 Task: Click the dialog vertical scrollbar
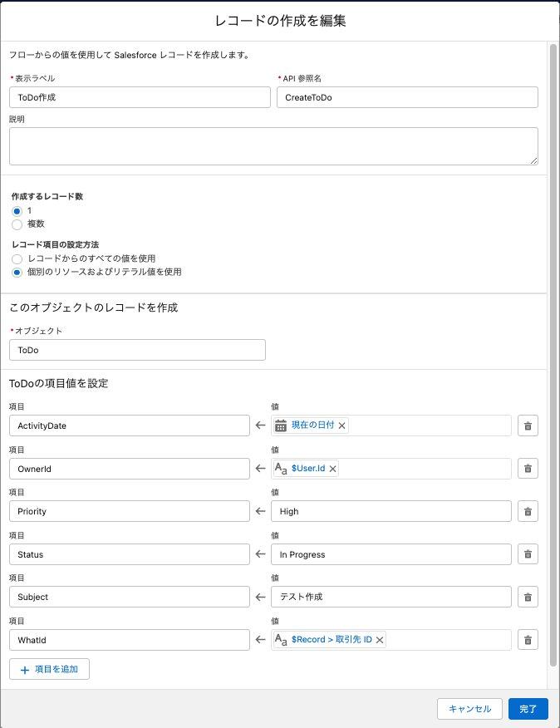click(553, 355)
